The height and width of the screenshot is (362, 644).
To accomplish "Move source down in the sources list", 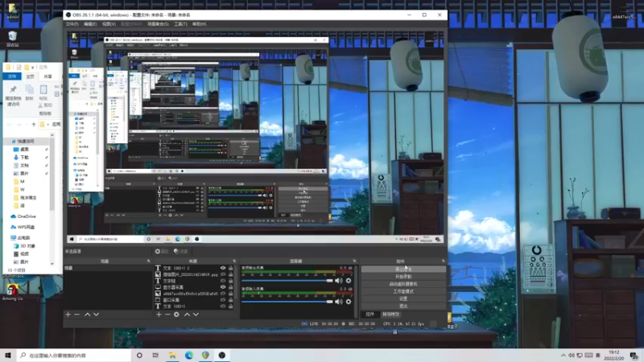I will click(x=196, y=315).
